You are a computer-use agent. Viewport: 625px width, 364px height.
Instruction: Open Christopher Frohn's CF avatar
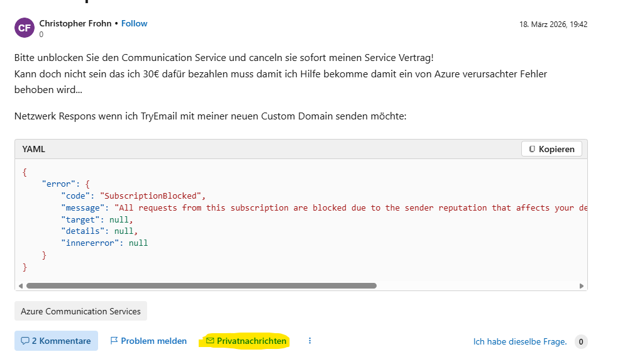pos(25,28)
